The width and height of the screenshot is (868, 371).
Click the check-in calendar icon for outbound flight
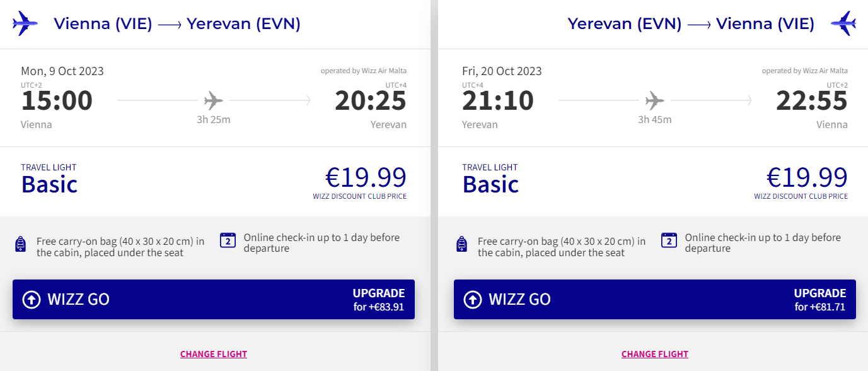pos(228,240)
